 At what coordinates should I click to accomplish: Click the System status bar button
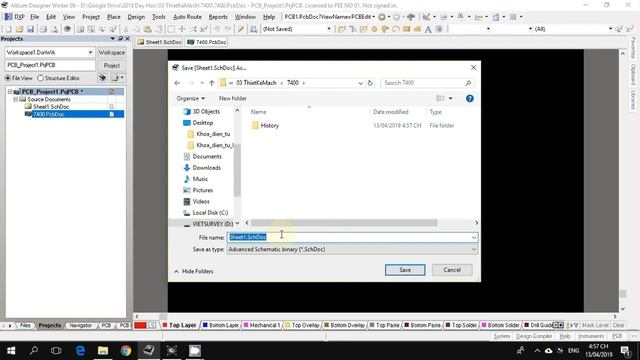tap(502, 336)
